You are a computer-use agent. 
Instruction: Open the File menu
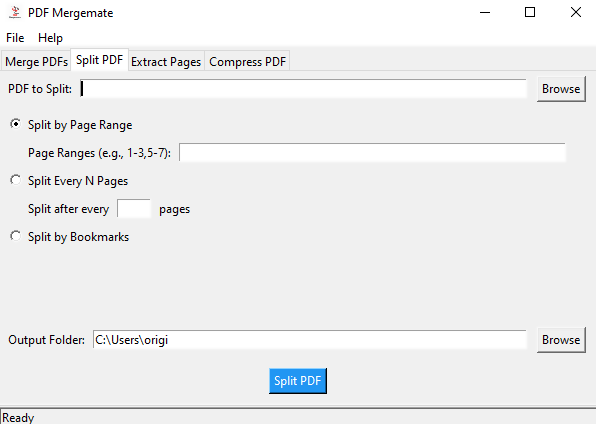click(15, 38)
